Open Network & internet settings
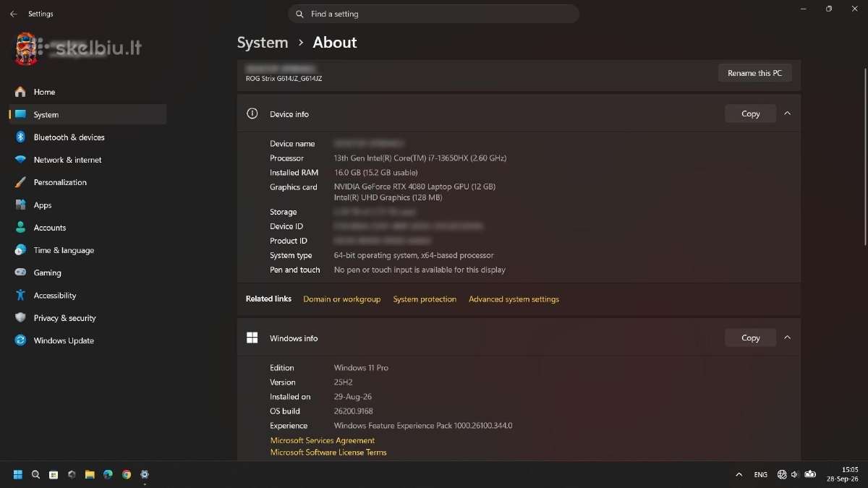868x488 pixels. coord(88,160)
